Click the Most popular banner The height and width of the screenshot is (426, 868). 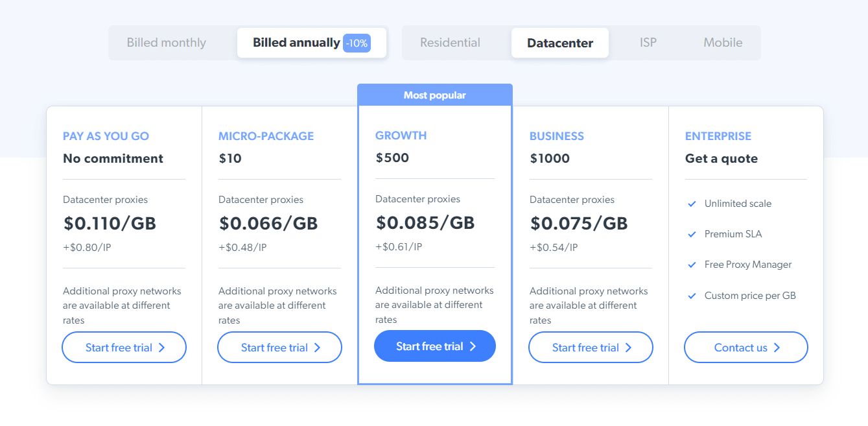coord(435,95)
